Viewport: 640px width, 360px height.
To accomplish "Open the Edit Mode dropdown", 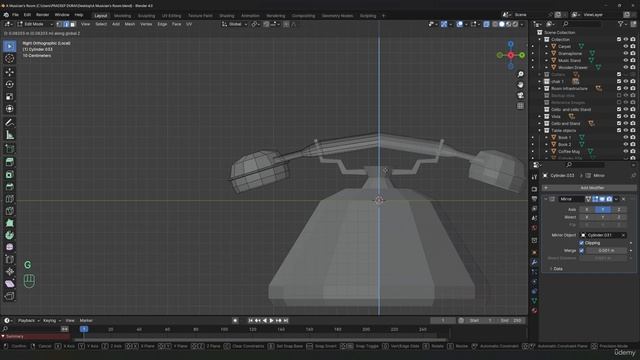I will tap(35, 24).
